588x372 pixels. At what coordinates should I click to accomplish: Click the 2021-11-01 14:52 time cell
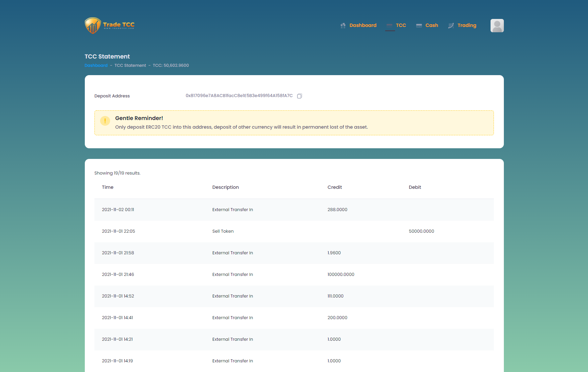click(118, 296)
